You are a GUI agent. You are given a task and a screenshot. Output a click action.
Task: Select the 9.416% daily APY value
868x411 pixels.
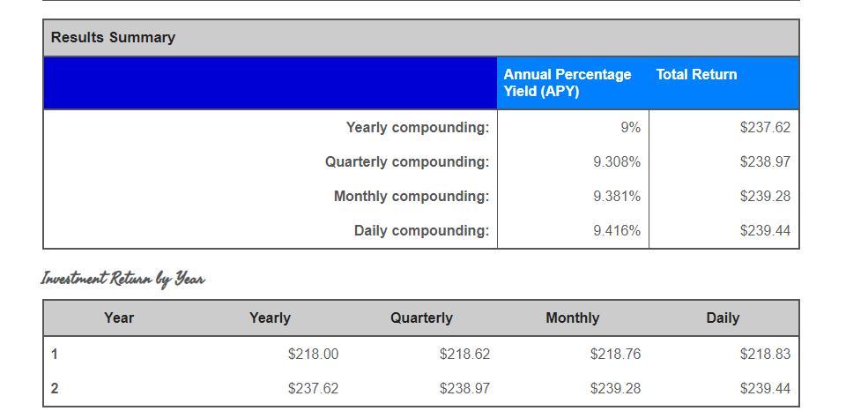617,231
